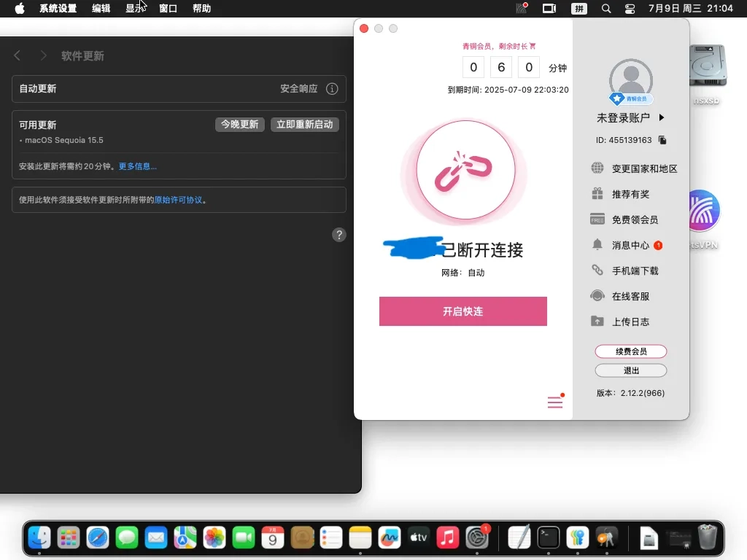This screenshot has width=747, height=560.
Task: Open the 系统设置 menu
Action: pyautogui.click(x=58, y=9)
